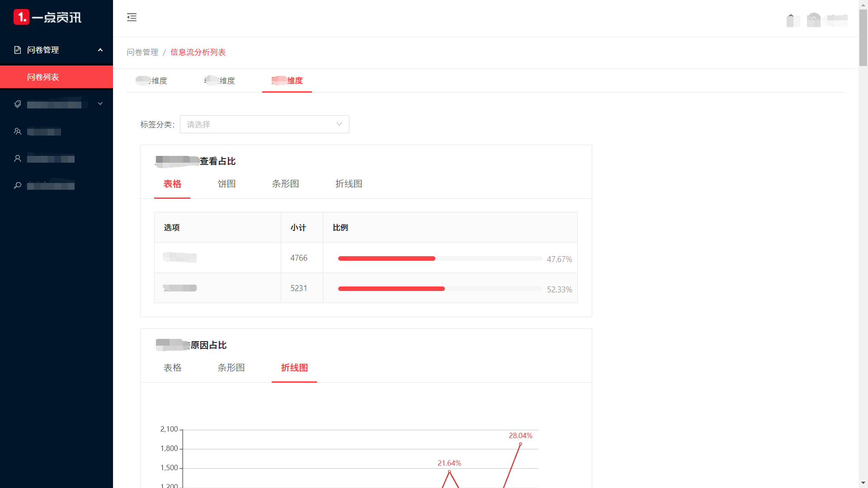Click the 查看占比 card title
Image resolution: width=868 pixels, height=488 pixels.
[x=195, y=161]
